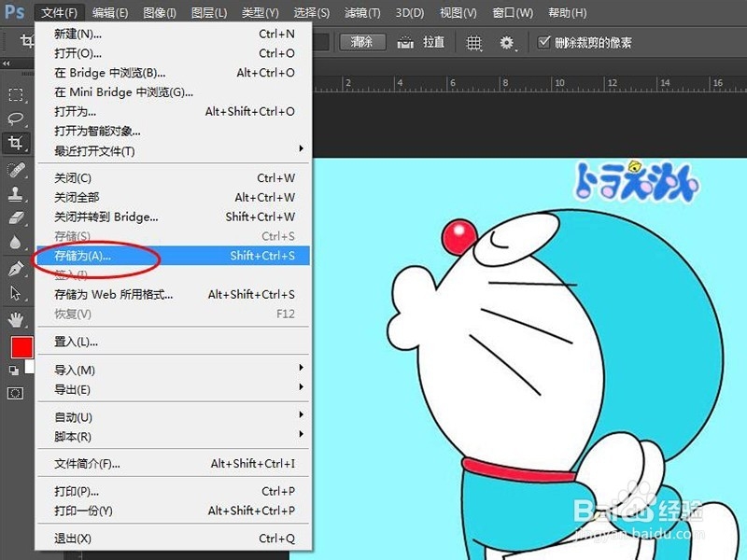Reset default foreground and background colors

[x=14, y=370]
